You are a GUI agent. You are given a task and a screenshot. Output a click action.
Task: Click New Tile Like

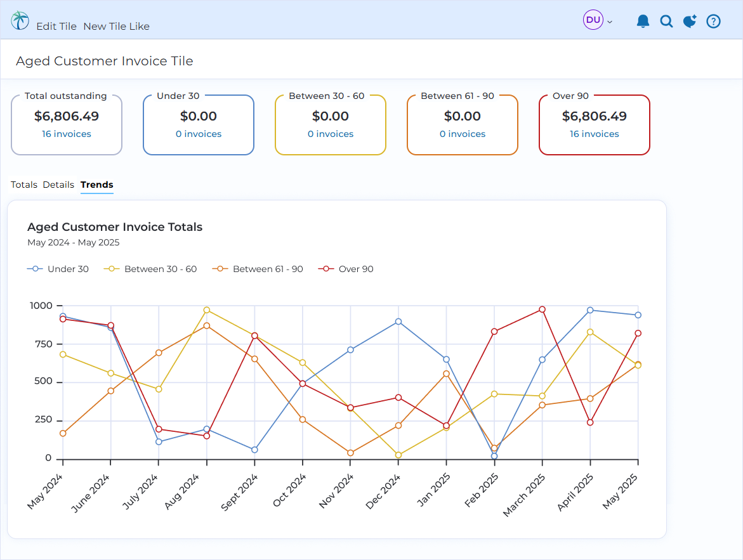click(117, 27)
